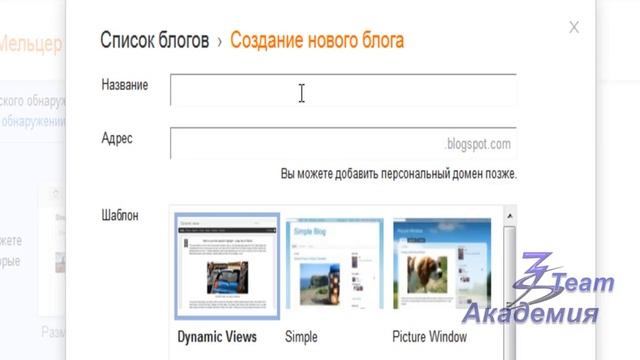640x360 pixels.
Task: Click the template list scroll up arrow
Action: point(509,216)
